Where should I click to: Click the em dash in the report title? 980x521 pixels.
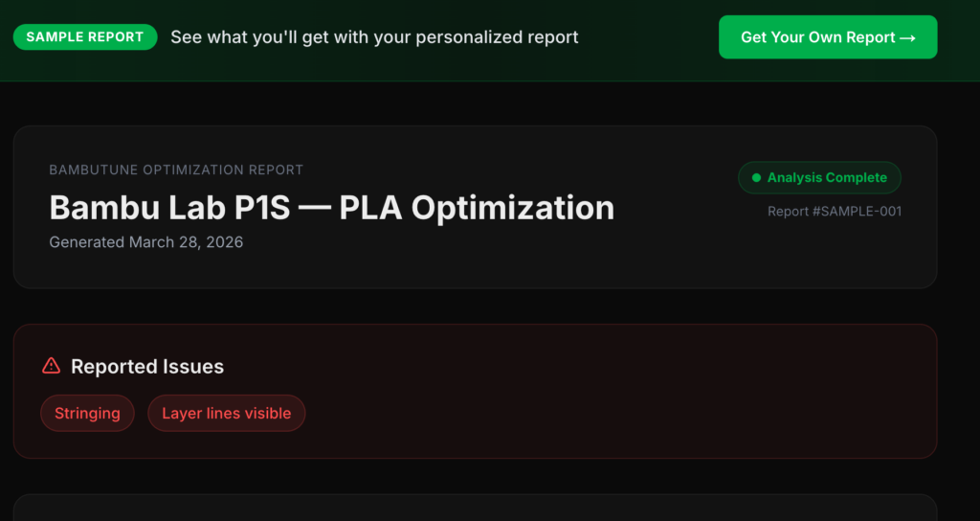pyautogui.click(x=314, y=208)
